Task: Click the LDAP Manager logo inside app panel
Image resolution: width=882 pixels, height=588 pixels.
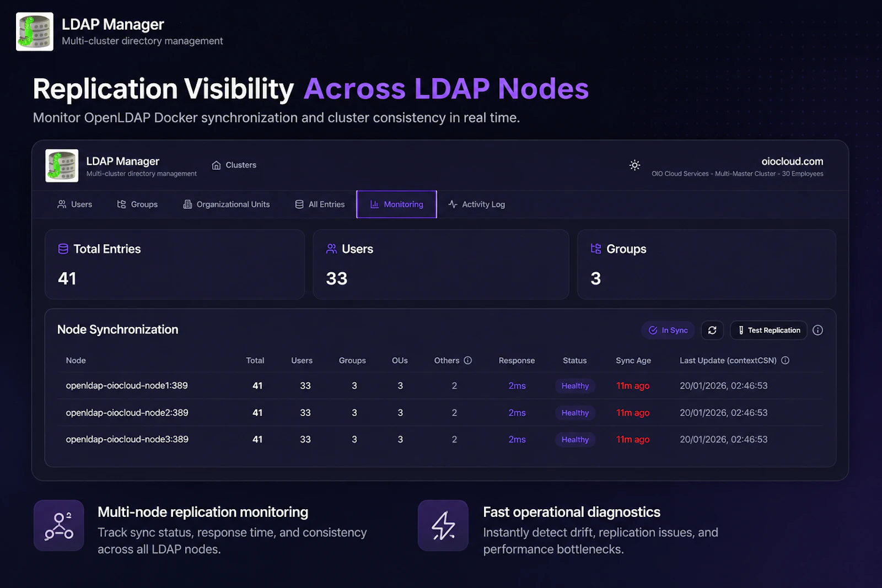Action: click(x=62, y=166)
